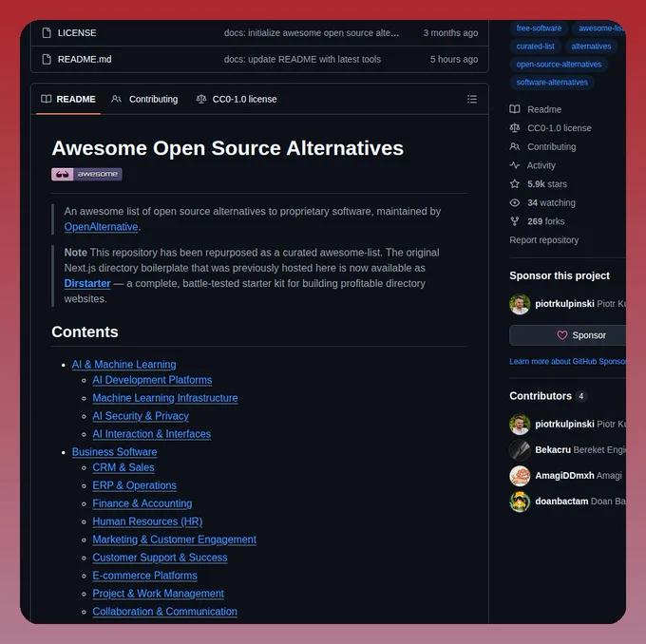646x644 pixels.
Task: Click the people icon next to sidebar Contributing
Action: (x=514, y=146)
